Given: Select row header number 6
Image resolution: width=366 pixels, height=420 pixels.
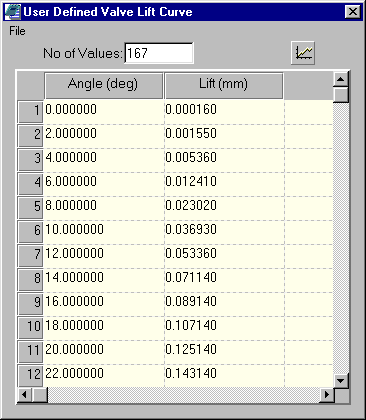Looking at the screenshot, I should tap(30, 232).
